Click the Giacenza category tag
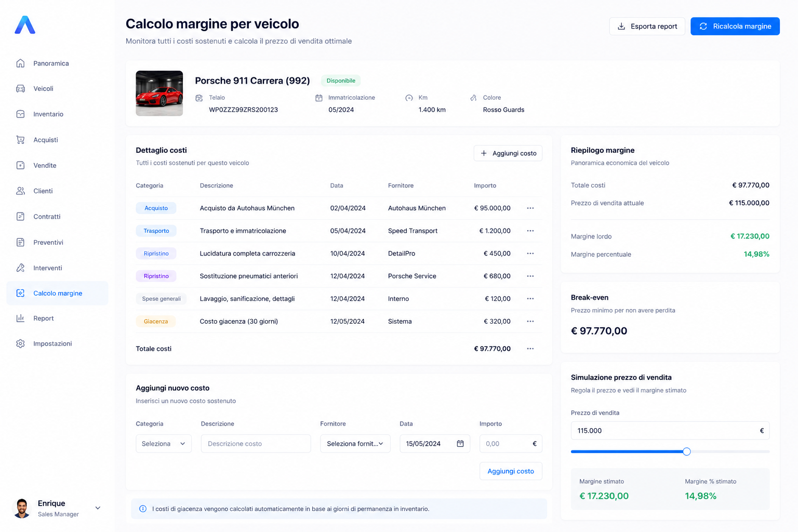 point(156,322)
